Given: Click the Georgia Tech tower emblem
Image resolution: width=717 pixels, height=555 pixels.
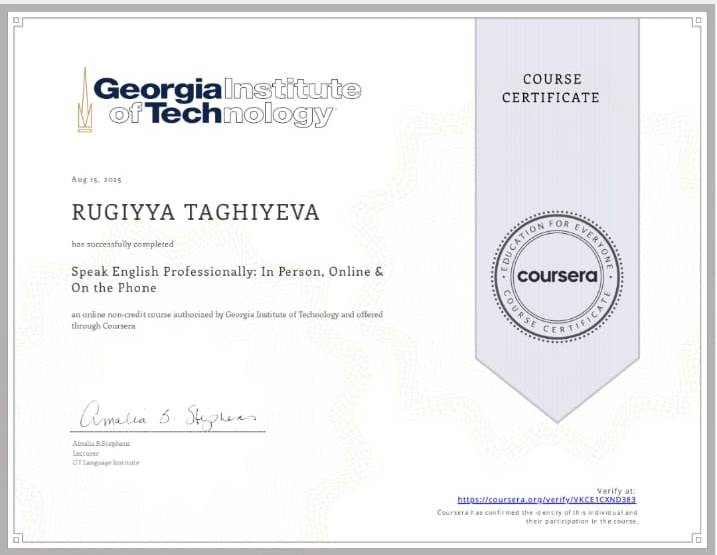Looking at the screenshot, I should pos(84,100).
